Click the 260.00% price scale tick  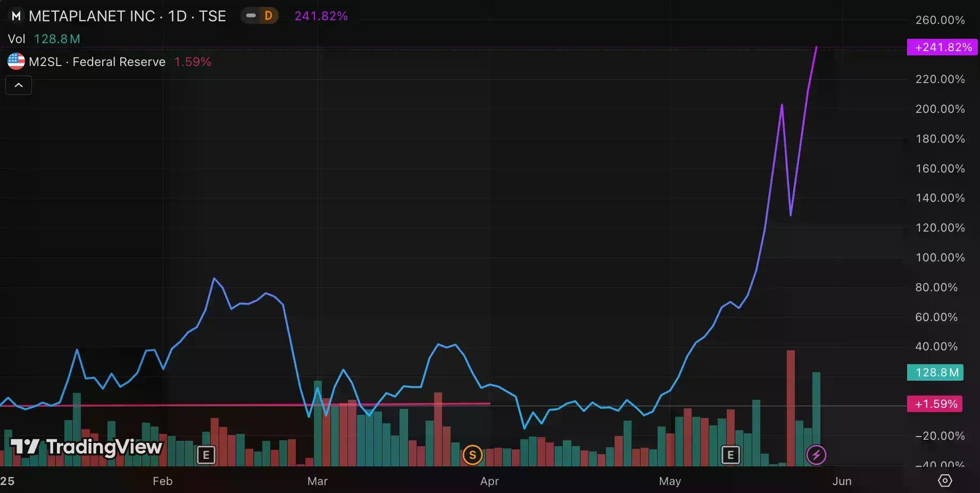tap(940, 20)
